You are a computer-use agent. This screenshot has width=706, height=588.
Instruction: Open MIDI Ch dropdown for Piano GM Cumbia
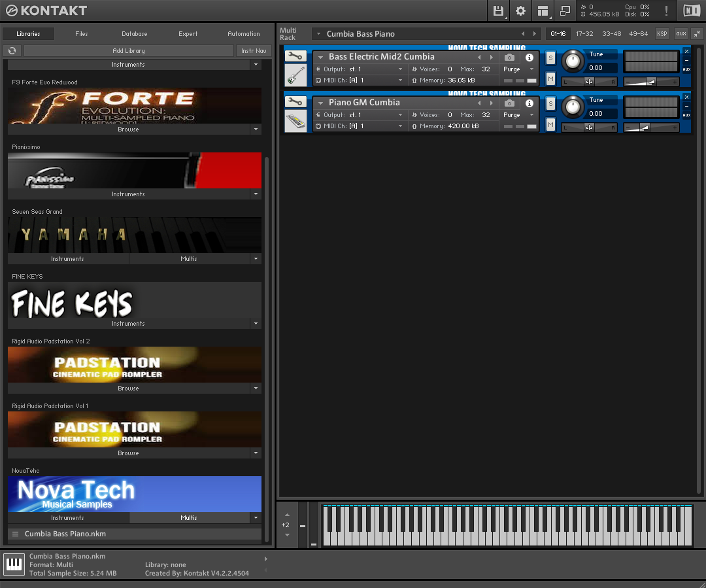click(400, 126)
